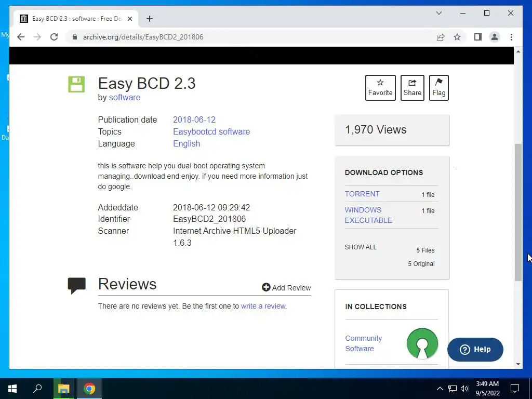Click the page vertical scrollbar thumb
This screenshot has height=399, width=532.
coord(518,212)
